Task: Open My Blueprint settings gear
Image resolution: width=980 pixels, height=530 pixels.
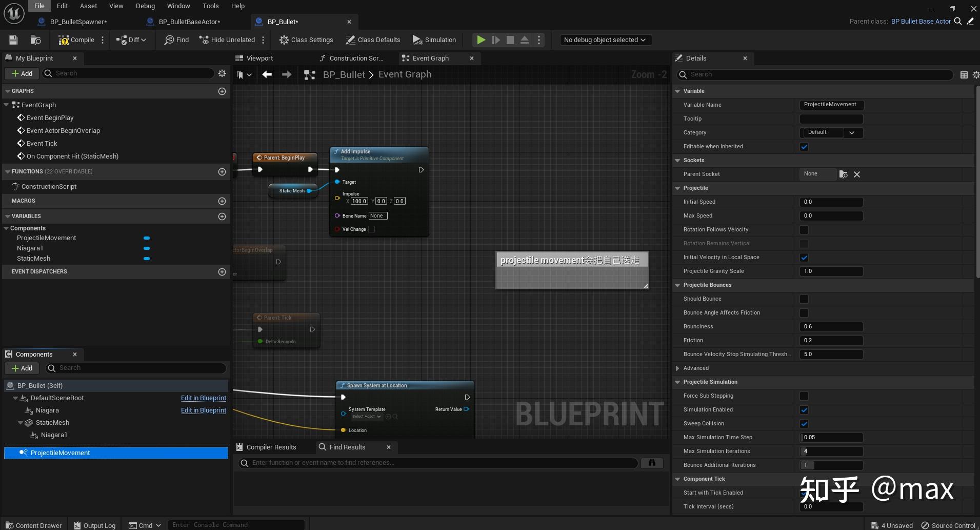Action: click(x=222, y=73)
